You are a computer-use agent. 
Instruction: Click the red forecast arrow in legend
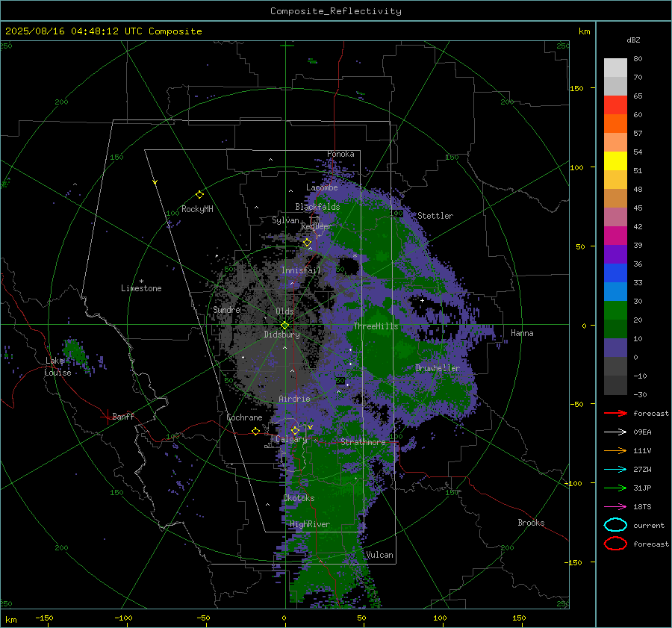pos(615,413)
